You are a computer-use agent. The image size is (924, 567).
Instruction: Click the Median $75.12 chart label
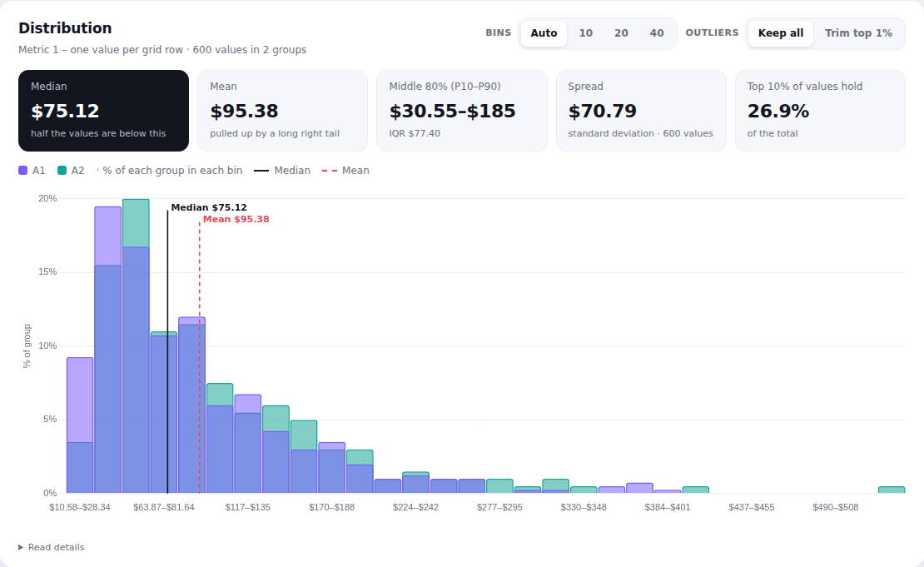point(209,207)
